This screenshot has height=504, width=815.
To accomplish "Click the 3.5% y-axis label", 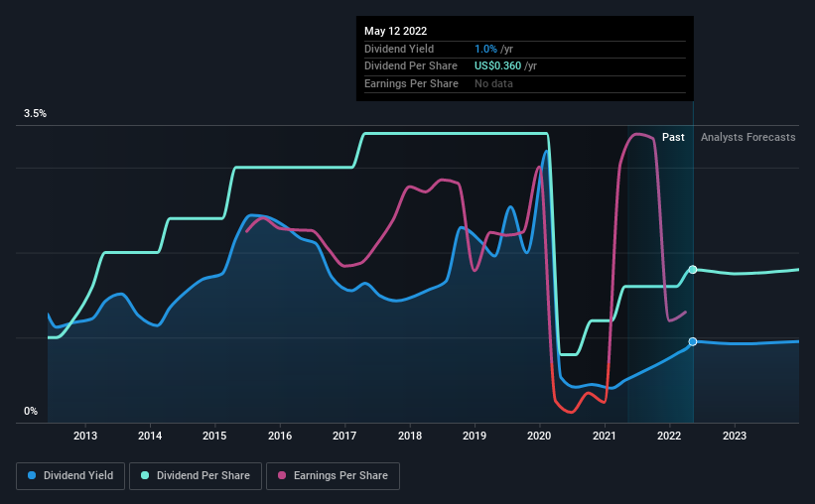I will [x=35, y=113].
